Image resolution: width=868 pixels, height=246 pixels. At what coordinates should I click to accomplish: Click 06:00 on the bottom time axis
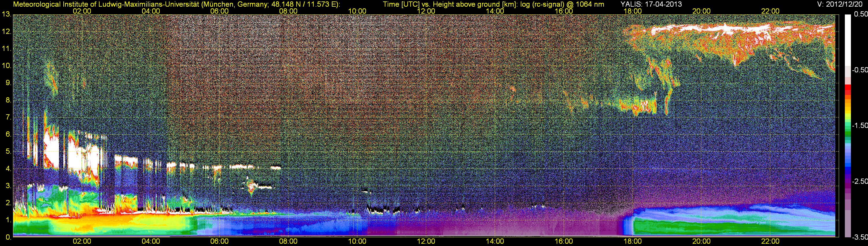(219, 241)
